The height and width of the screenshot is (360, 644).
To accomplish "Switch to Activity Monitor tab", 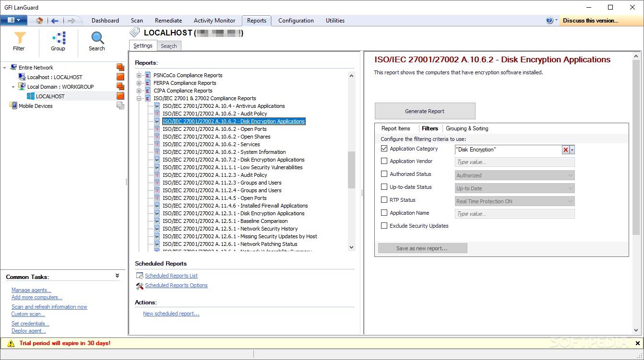I will [x=215, y=21].
